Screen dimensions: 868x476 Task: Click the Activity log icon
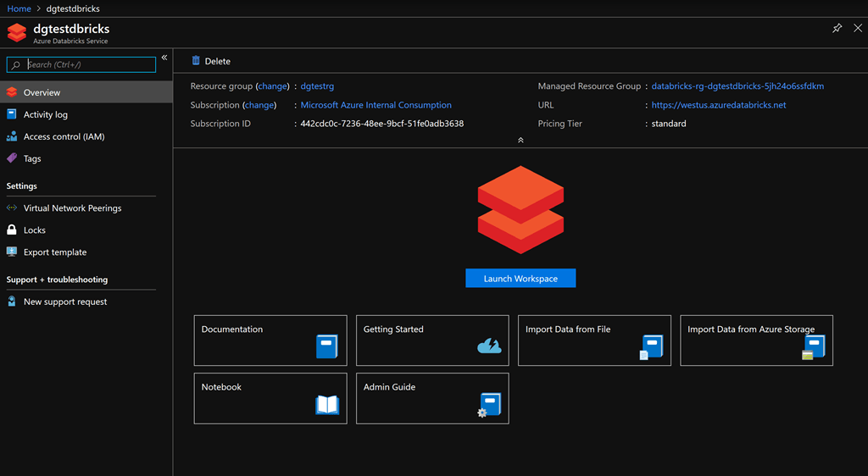tap(12, 113)
